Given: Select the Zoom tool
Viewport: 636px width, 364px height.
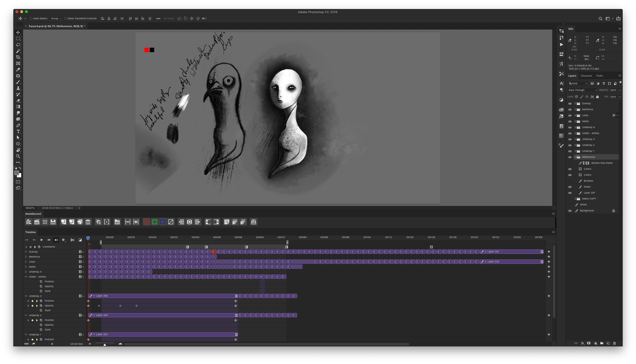Looking at the screenshot, I should pyautogui.click(x=18, y=156).
